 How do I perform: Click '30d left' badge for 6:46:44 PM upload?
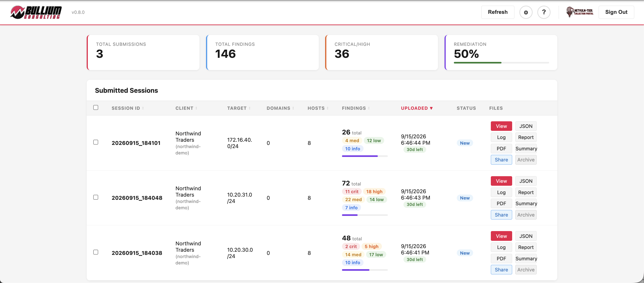tap(415, 150)
